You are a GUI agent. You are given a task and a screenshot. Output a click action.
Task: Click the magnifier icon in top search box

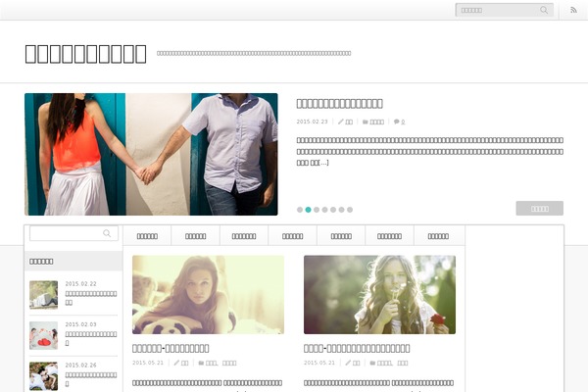coord(544,10)
